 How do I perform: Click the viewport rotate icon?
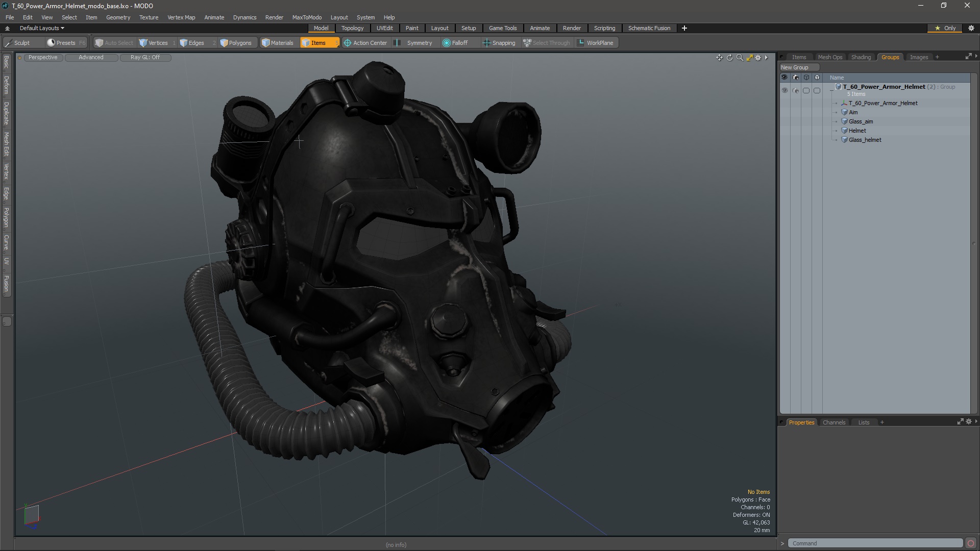[x=729, y=58]
